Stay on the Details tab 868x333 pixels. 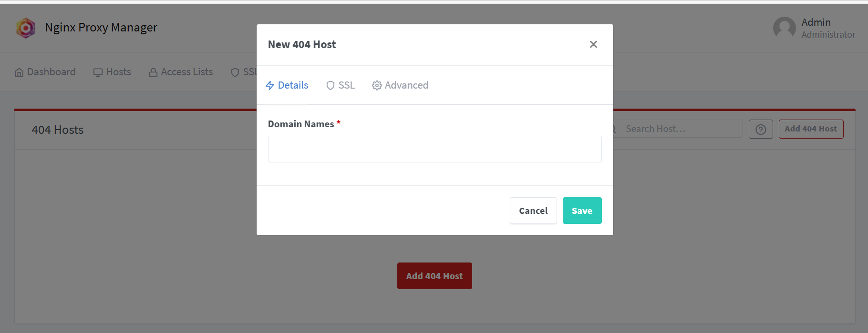[292, 85]
